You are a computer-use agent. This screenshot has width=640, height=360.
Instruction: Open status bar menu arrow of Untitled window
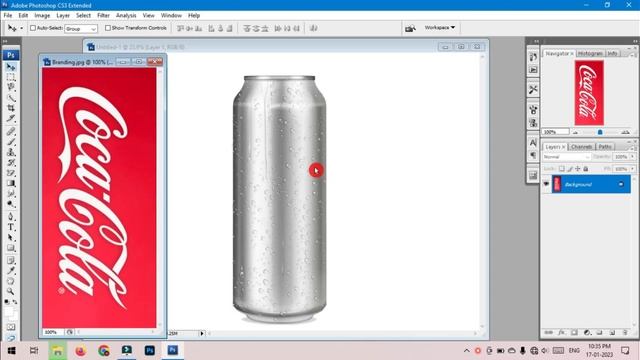coord(202,333)
